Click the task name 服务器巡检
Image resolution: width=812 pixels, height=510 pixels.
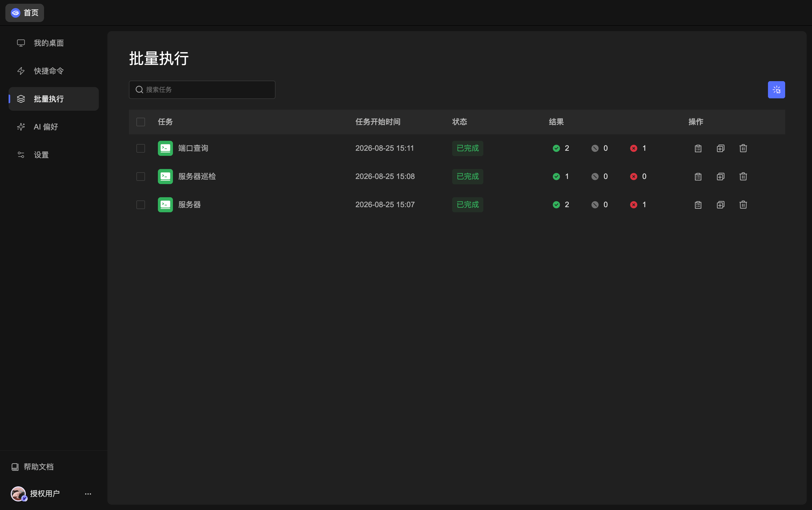[x=197, y=177]
